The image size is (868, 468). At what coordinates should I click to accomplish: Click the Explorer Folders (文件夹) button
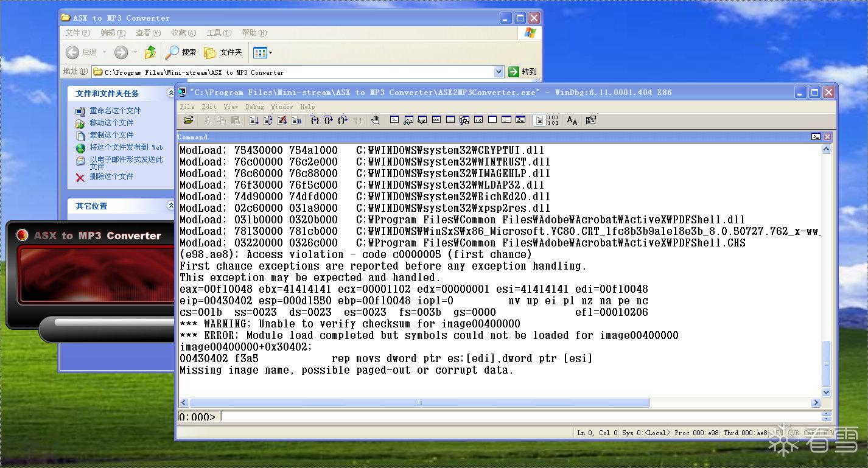[x=223, y=52]
